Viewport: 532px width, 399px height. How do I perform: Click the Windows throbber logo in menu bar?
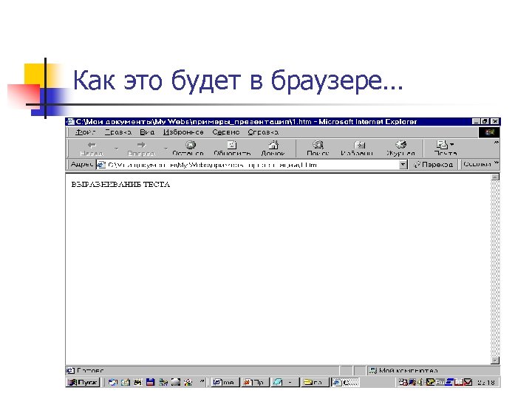point(489,132)
